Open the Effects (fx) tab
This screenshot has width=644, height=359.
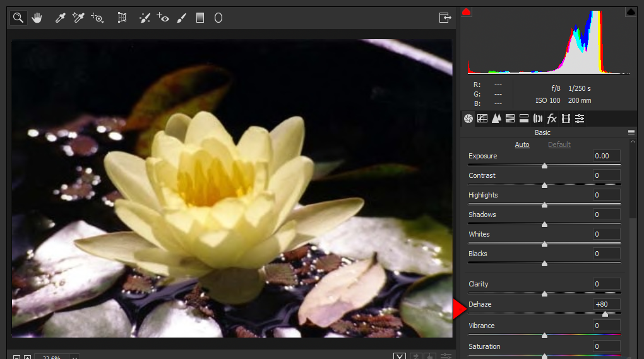(552, 118)
